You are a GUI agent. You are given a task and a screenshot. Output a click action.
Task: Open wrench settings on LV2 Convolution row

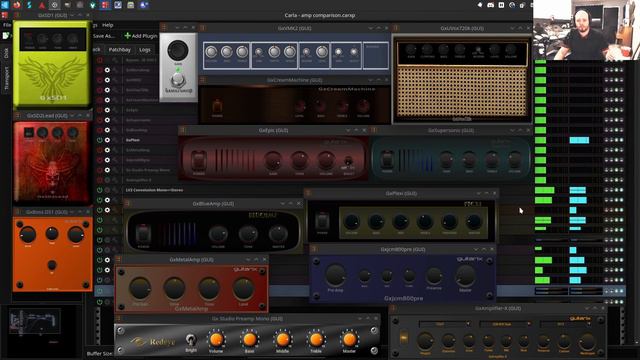click(x=116, y=190)
